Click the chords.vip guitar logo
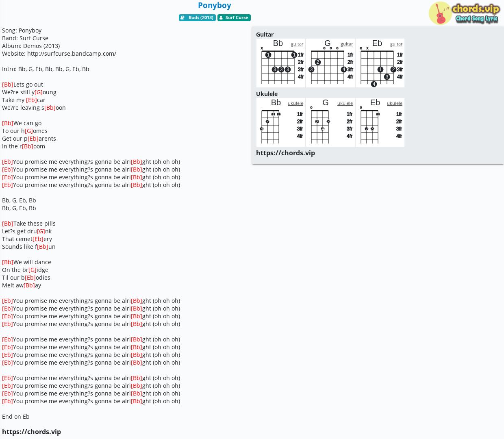 click(x=464, y=13)
